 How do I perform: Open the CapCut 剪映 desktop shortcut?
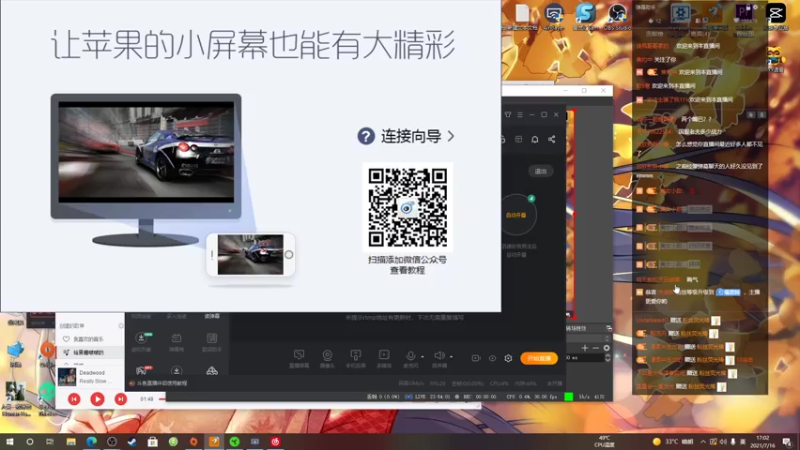click(776, 16)
